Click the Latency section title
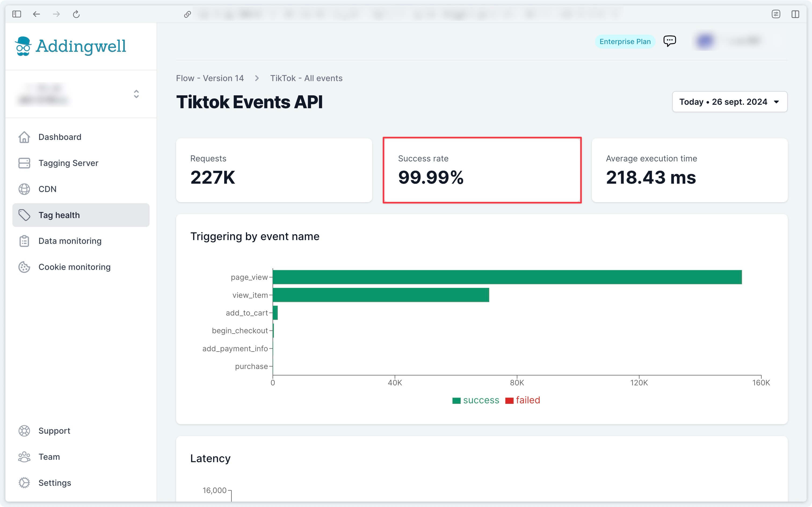This screenshot has height=507, width=812. pyautogui.click(x=210, y=458)
